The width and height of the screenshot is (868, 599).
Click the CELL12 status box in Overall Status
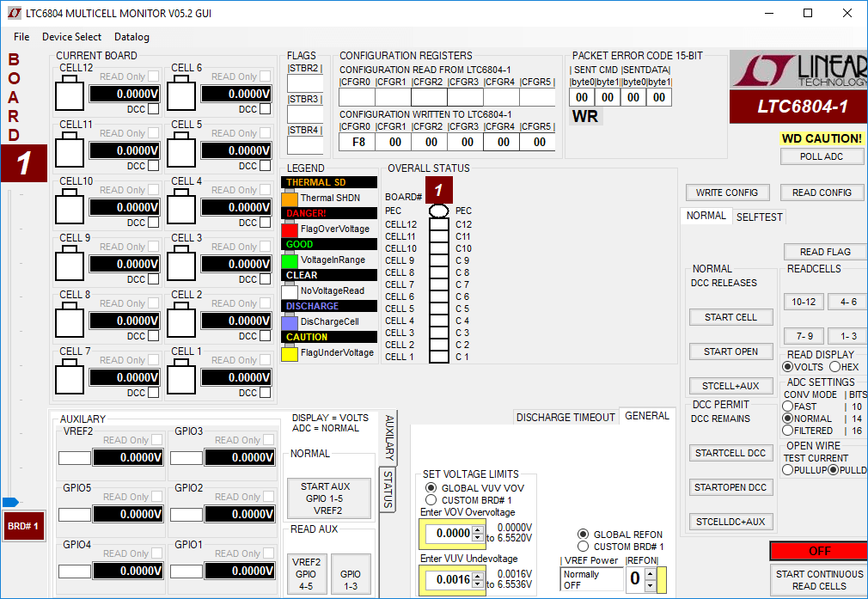[x=439, y=225]
